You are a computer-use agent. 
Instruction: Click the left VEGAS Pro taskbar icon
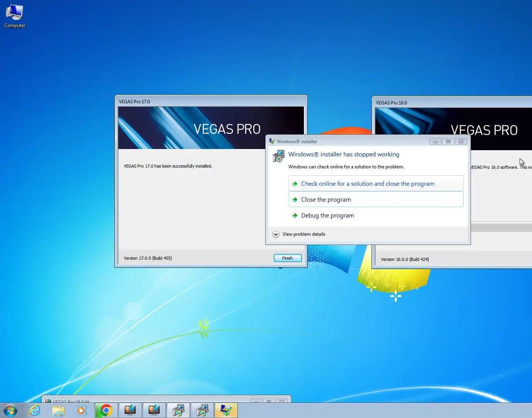130,410
